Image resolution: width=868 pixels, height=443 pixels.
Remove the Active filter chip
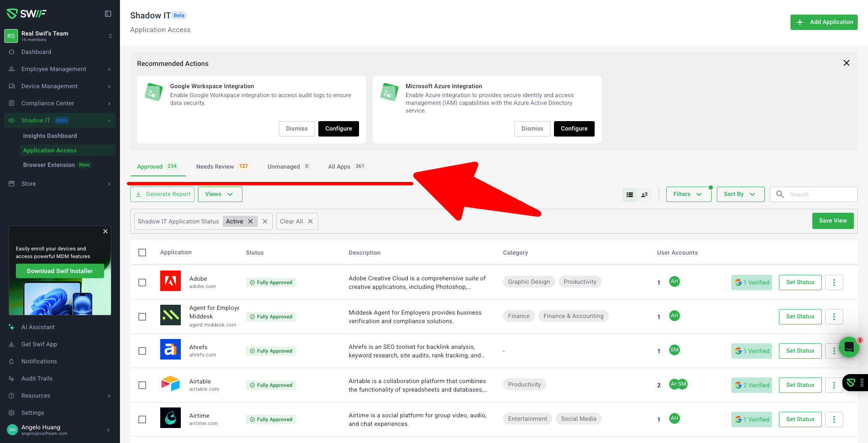251,221
